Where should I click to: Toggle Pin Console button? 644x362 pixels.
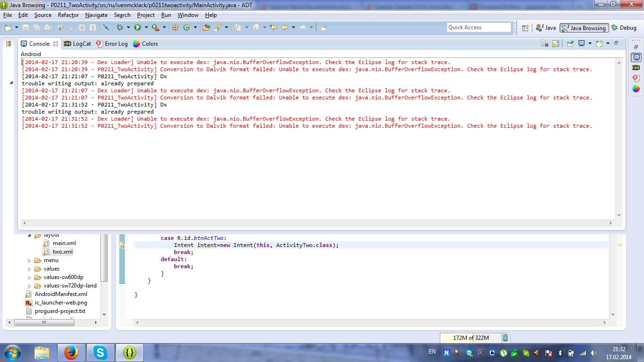pos(570,43)
